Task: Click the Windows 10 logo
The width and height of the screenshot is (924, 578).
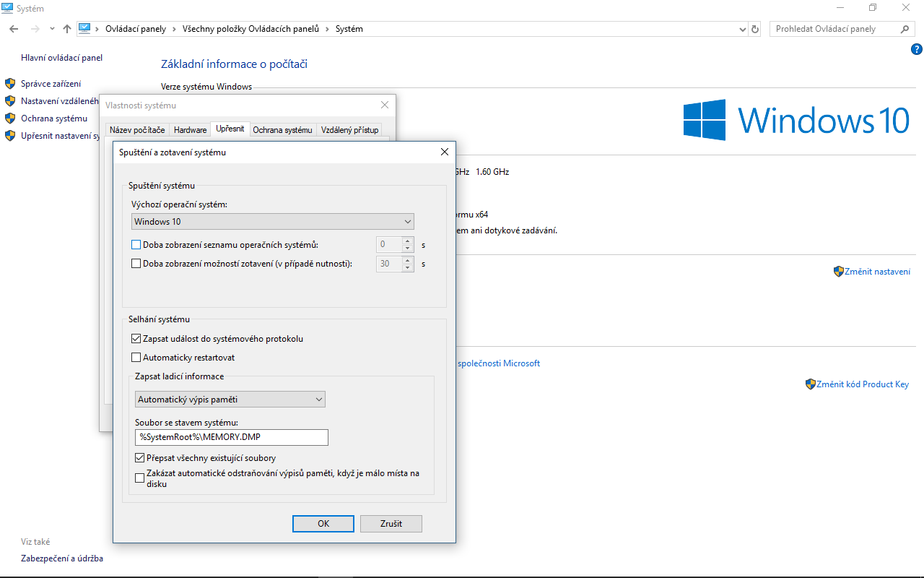Action: (796, 120)
